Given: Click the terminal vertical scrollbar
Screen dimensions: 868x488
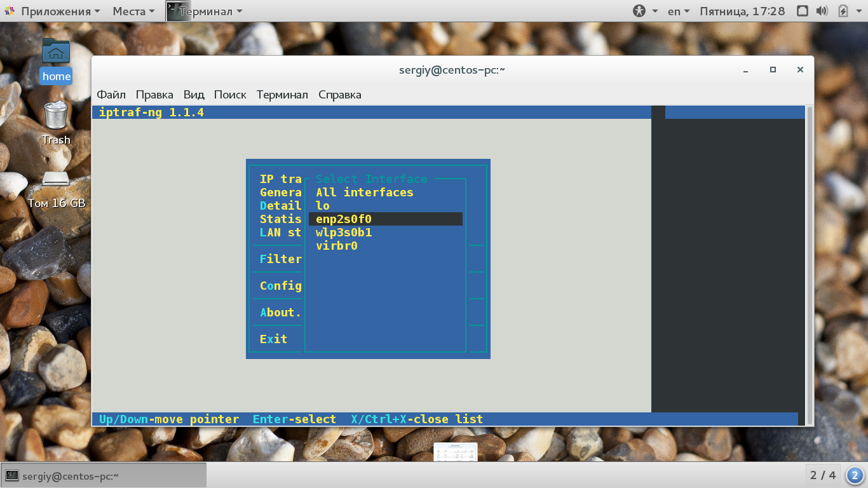Looking at the screenshot, I should tap(810, 266).
